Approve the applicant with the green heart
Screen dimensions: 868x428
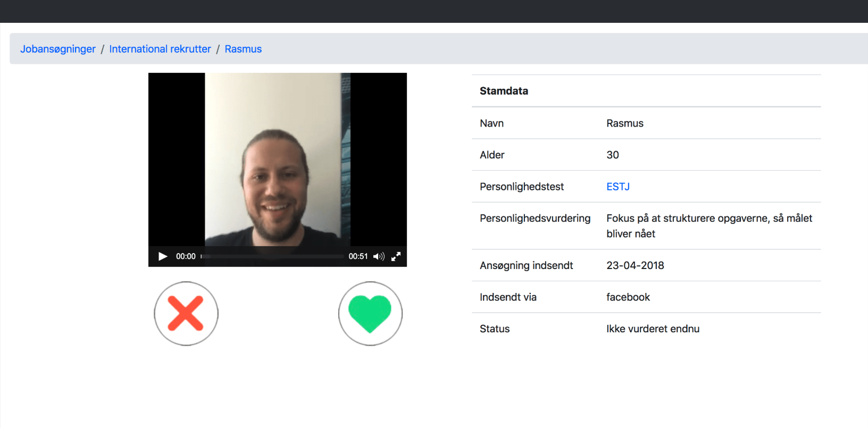370,314
